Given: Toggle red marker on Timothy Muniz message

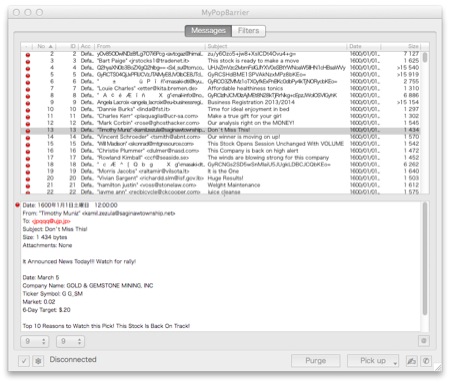Looking at the screenshot, I should [28, 130].
